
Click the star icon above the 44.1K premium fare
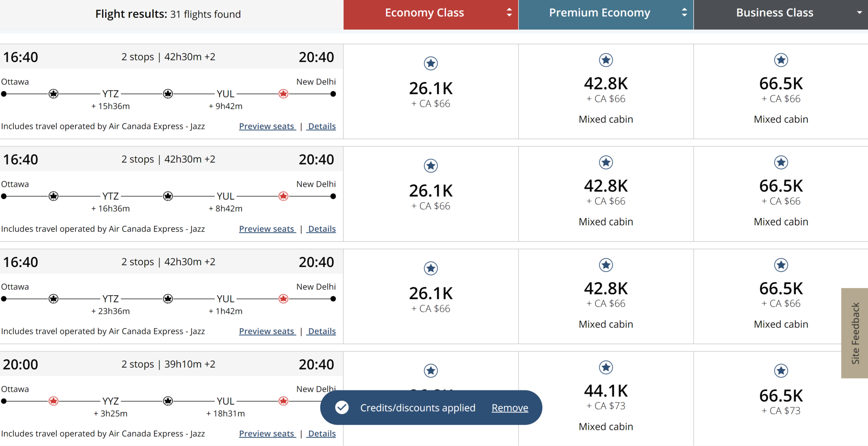(x=606, y=368)
